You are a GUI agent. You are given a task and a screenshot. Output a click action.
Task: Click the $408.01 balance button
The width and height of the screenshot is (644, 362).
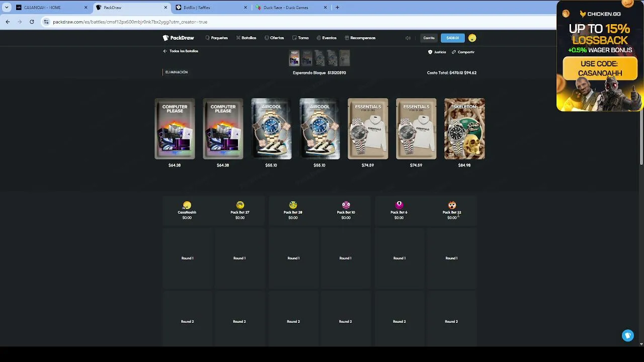tap(452, 38)
